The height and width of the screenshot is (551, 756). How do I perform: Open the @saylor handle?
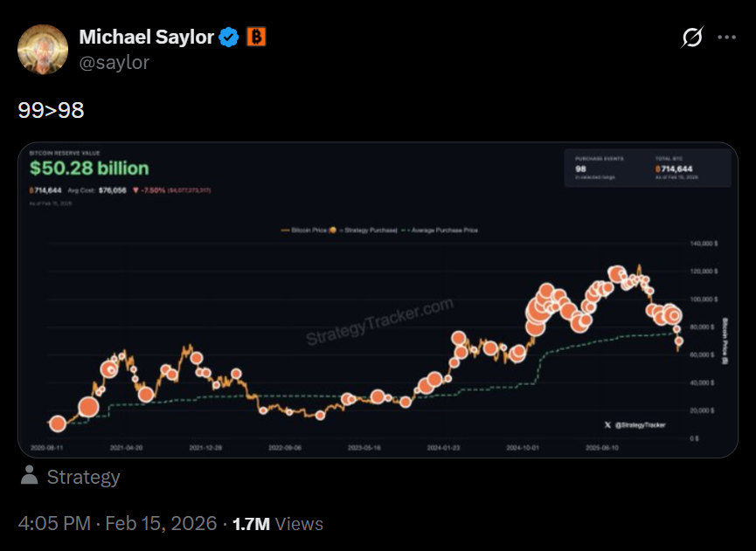(x=114, y=63)
